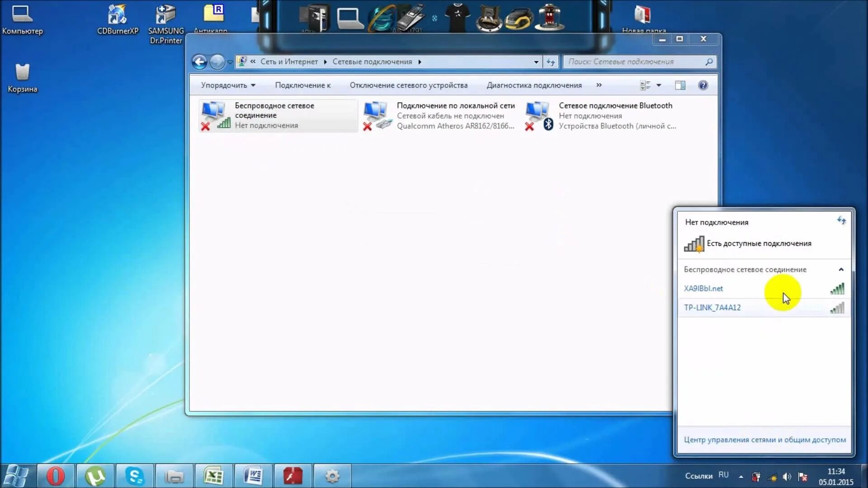Select Упорядочить dropdown menu
The image size is (868, 488).
[x=228, y=85]
